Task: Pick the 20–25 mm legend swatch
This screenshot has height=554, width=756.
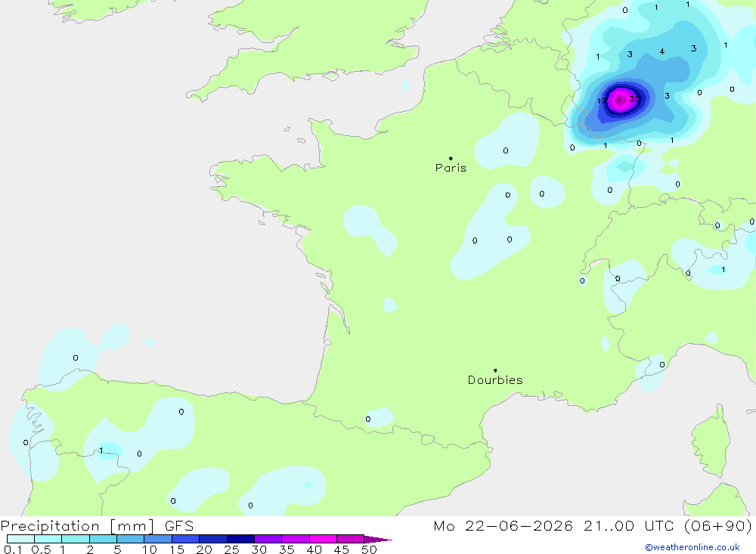Action: coord(213,539)
